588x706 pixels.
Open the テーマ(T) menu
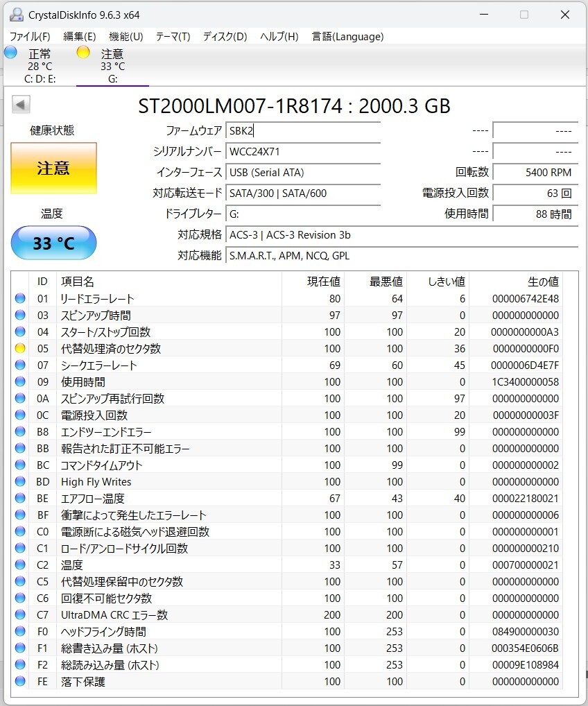coord(173,37)
